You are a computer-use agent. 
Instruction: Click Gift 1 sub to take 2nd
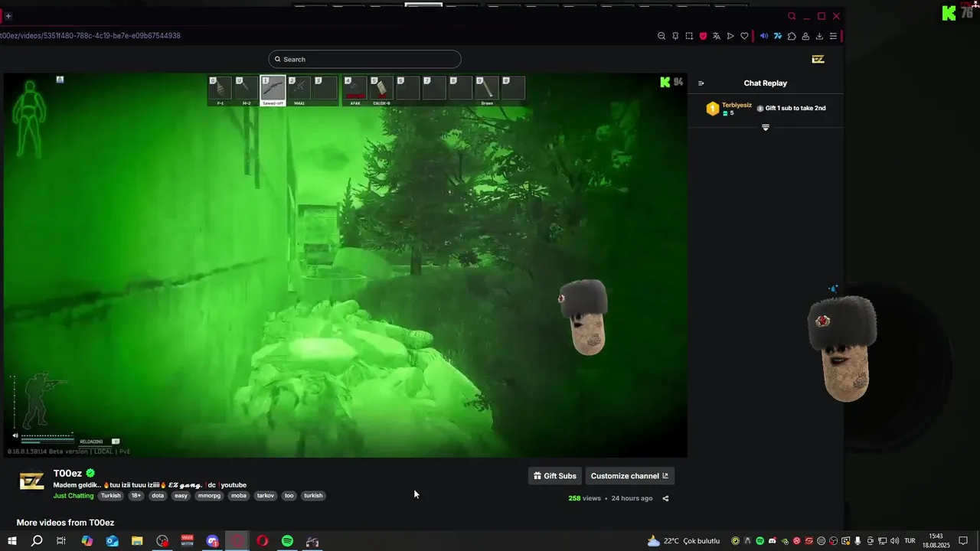click(795, 108)
